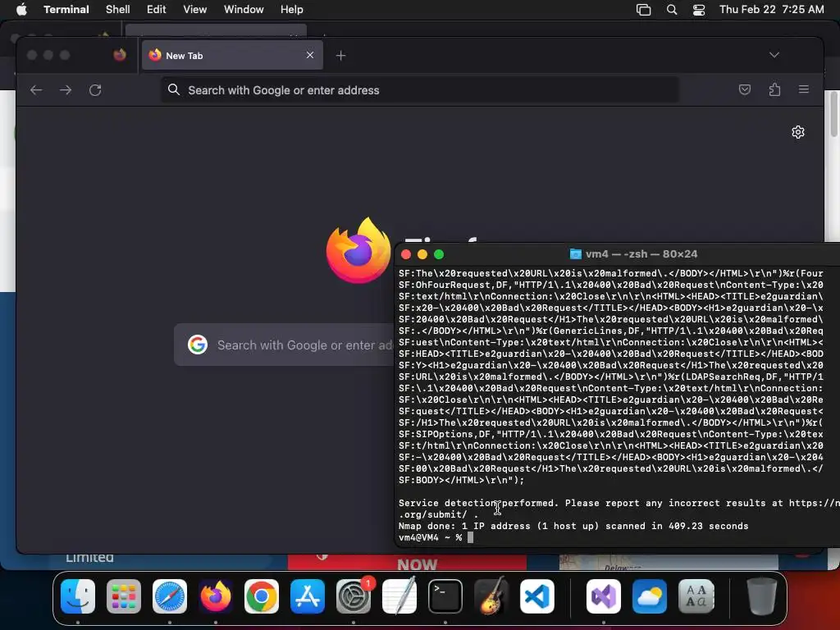Open Visual Studio Code from the Dock

[537, 596]
